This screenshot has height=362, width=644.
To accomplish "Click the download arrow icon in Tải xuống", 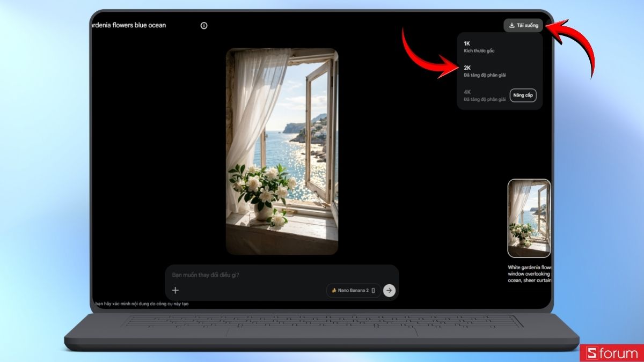I will coord(512,26).
